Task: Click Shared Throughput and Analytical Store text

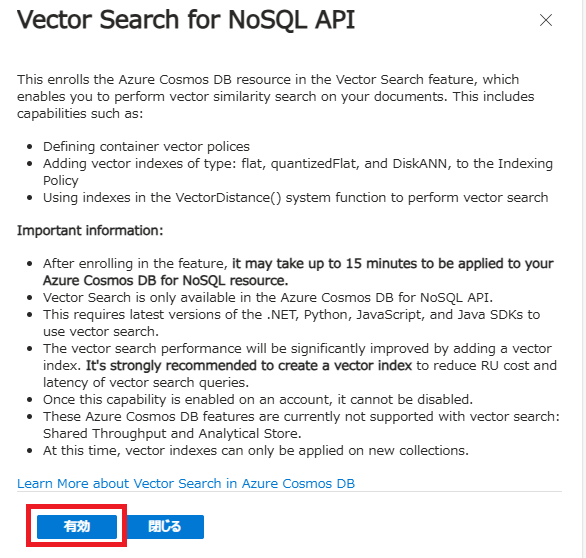Action: tap(172, 434)
